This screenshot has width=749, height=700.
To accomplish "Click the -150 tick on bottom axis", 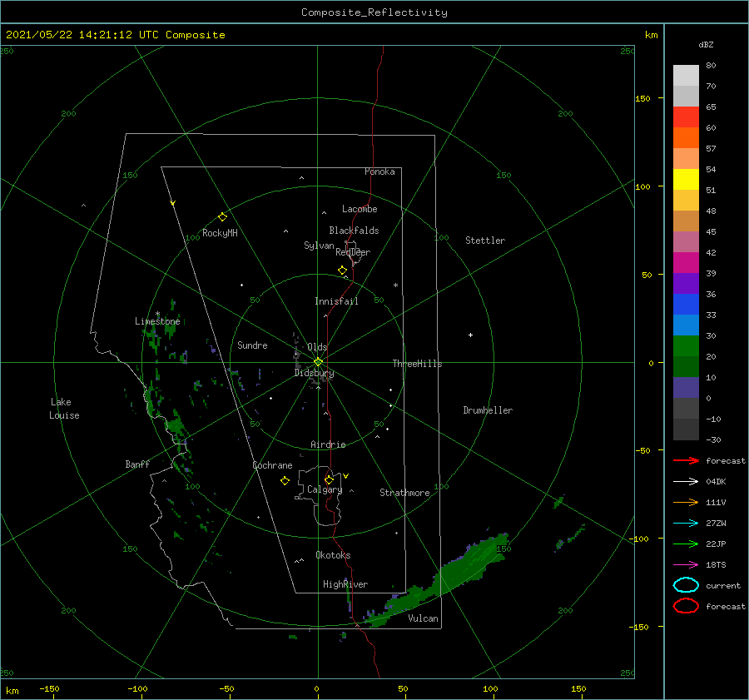I will tap(49, 688).
